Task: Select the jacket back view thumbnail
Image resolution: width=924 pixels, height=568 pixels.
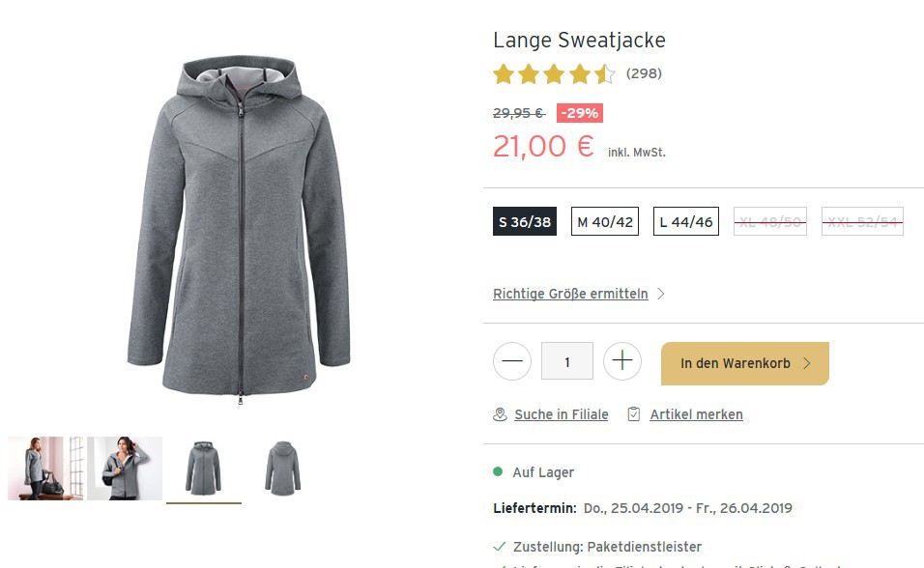Action: 283,469
